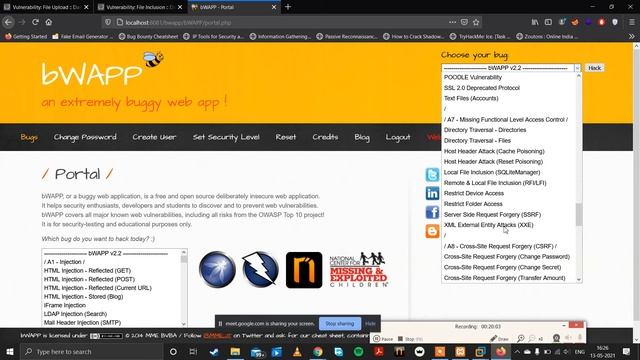Bookmark this page with the star icon
This screenshot has width=640, height=360.
(x=476, y=22)
